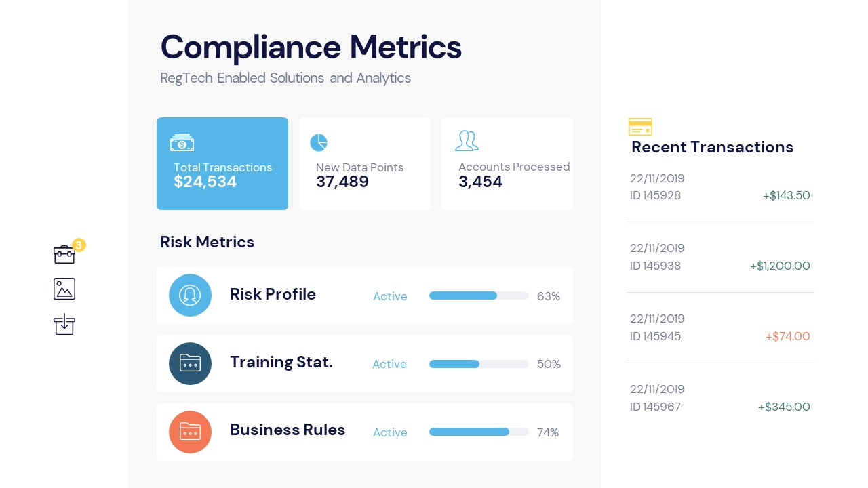Select the pie chart icon for data points

tap(319, 142)
